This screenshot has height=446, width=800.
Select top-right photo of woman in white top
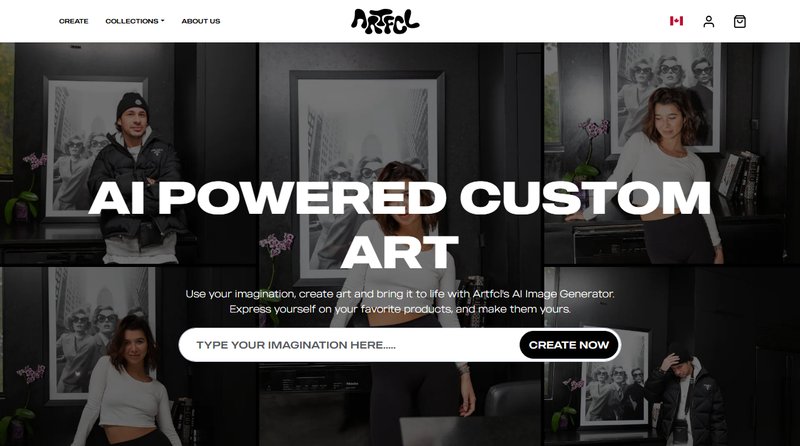coord(671,153)
